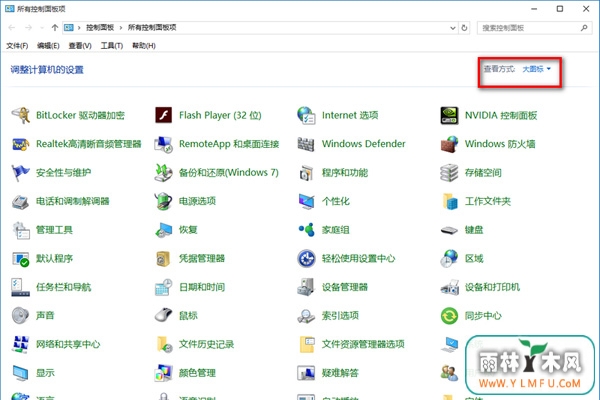This screenshot has width=600, height=400.
Task: Open the recent locations arrow beside navigation buttons
Action: click(42, 28)
